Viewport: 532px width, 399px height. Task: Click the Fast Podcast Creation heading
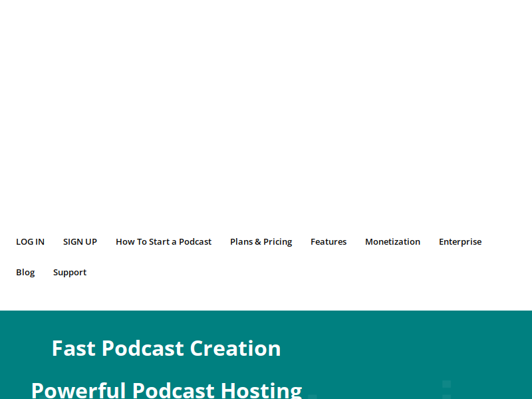(x=166, y=348)
